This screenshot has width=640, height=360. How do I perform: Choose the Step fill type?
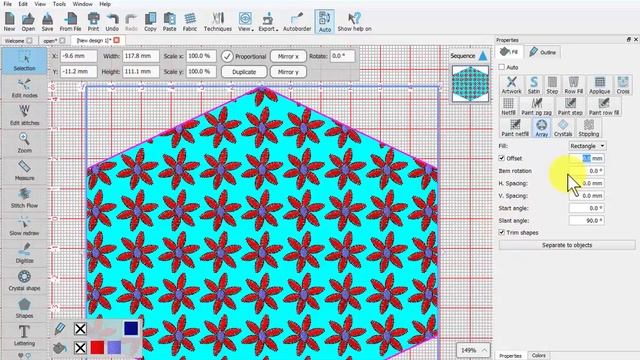click(552, 85)
